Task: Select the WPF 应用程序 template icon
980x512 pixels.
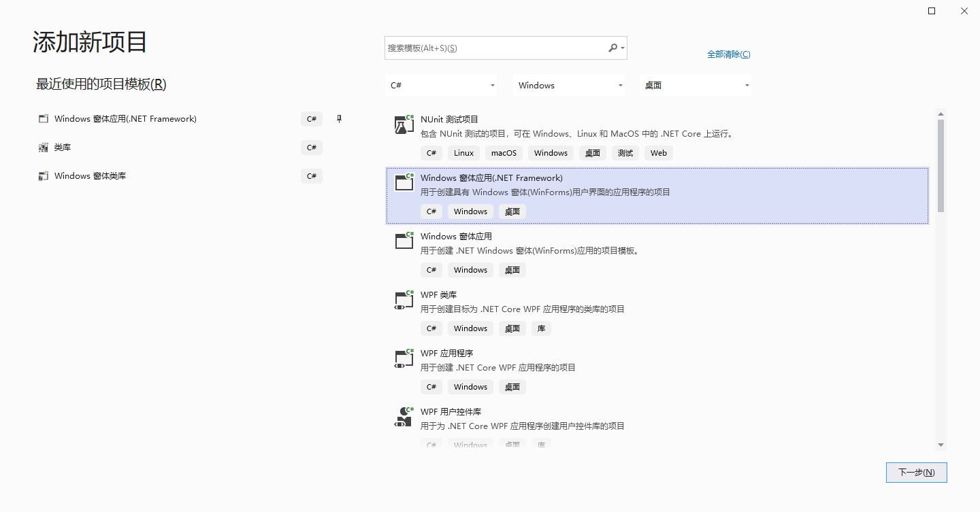Action: click(x=404, y=358)
